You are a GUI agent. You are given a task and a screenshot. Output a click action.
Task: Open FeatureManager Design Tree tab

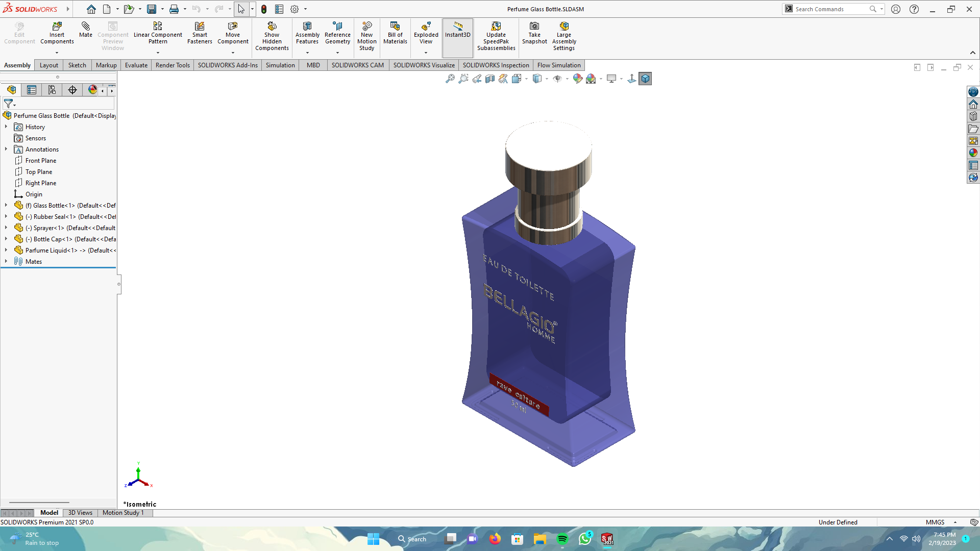coord(11,90)
